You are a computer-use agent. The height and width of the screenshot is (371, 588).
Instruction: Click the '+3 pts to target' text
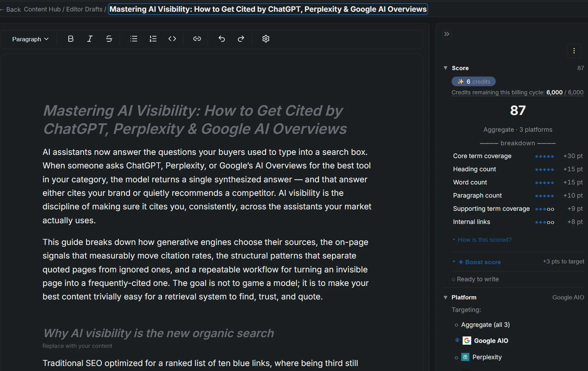[x=563, y=261]
